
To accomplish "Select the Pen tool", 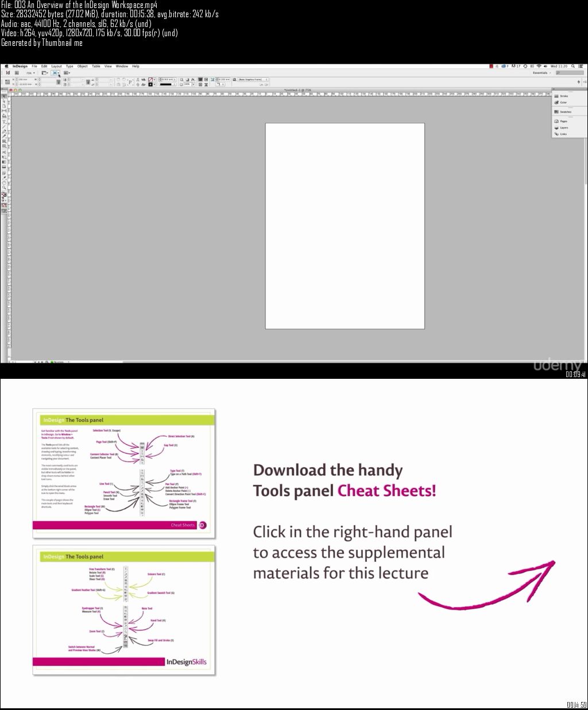I will click(x=4, y=131).
